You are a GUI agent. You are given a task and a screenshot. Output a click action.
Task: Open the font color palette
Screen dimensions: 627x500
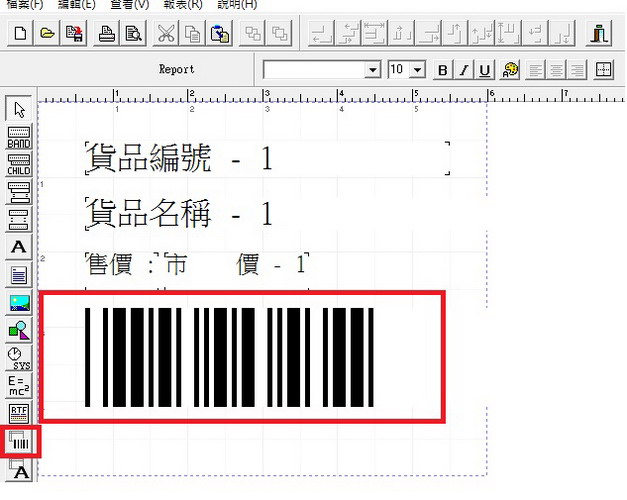510,70
